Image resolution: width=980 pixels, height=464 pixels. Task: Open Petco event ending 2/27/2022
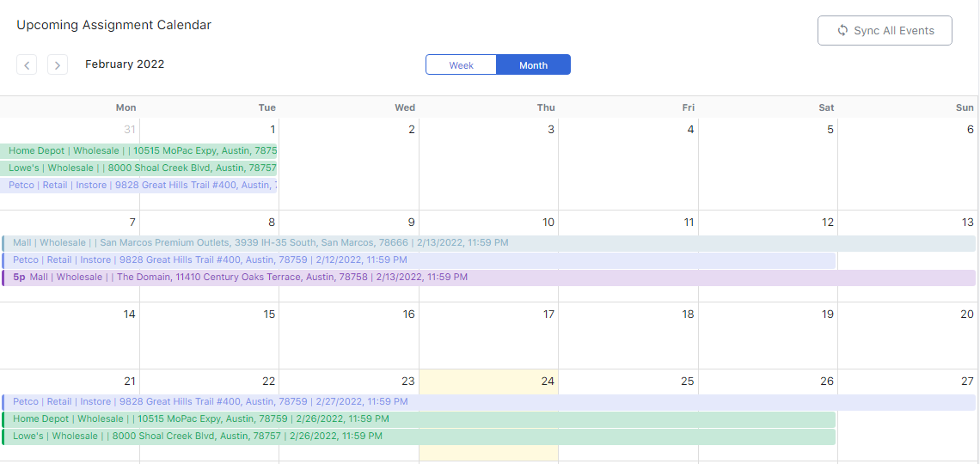(x=488, y=402)
